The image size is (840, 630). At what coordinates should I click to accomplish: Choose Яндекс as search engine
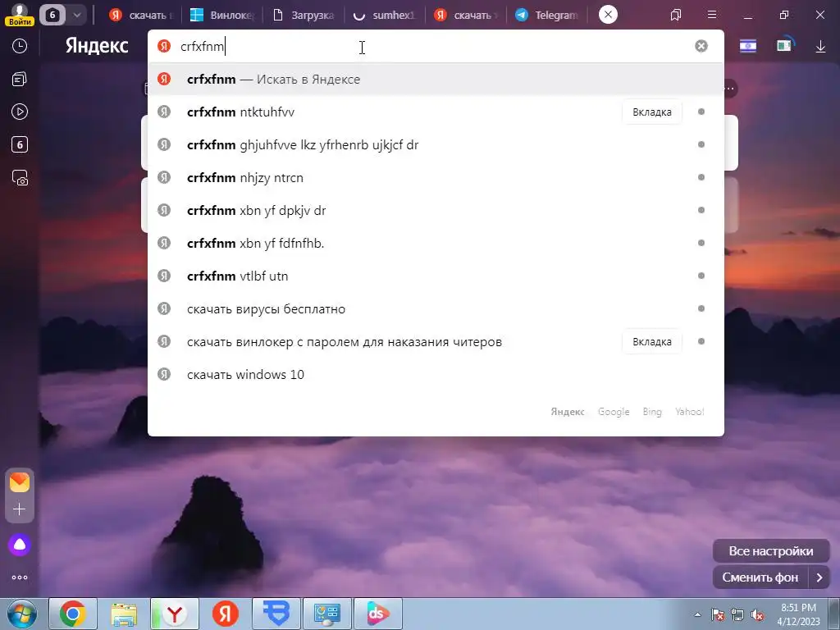568,412
